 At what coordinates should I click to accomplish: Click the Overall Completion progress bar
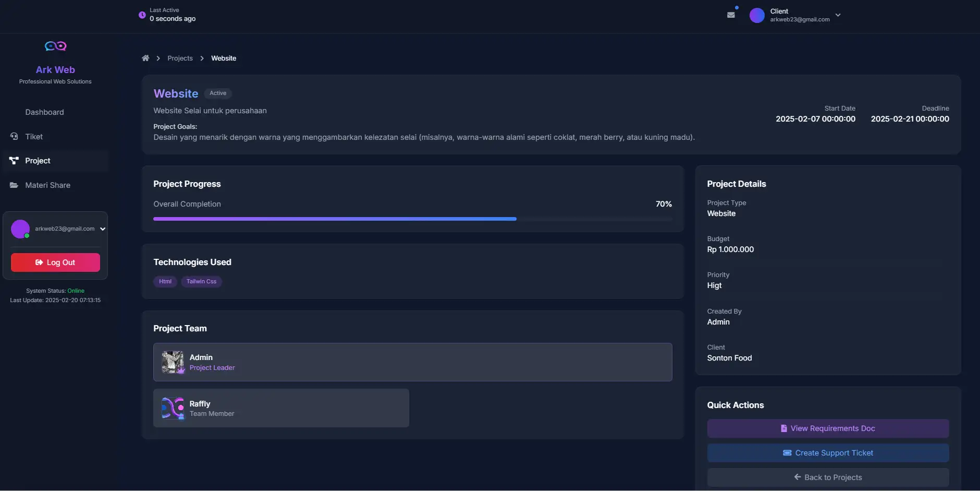coord(412,219)
